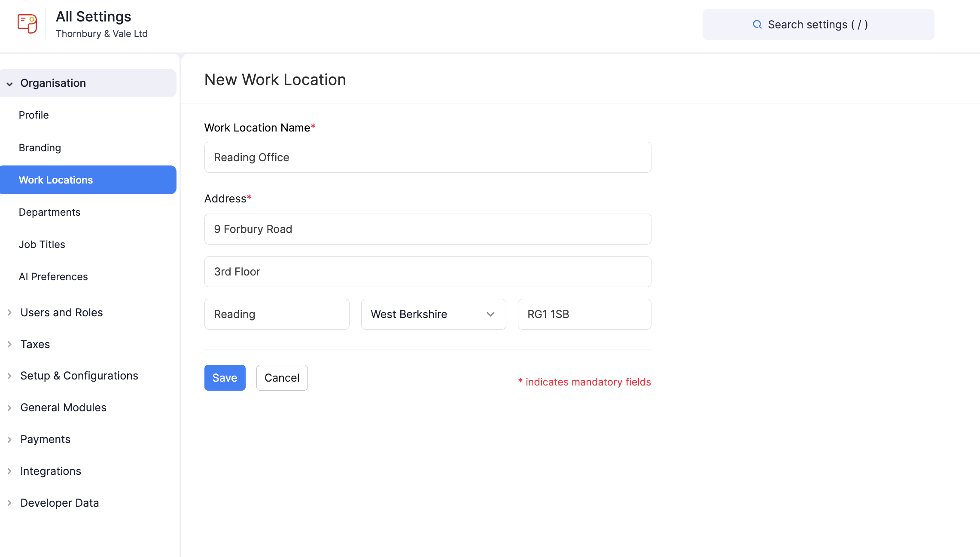
Task: Click Thornbury & Vale Ltd organisation name
Action: tap(102, 34)
